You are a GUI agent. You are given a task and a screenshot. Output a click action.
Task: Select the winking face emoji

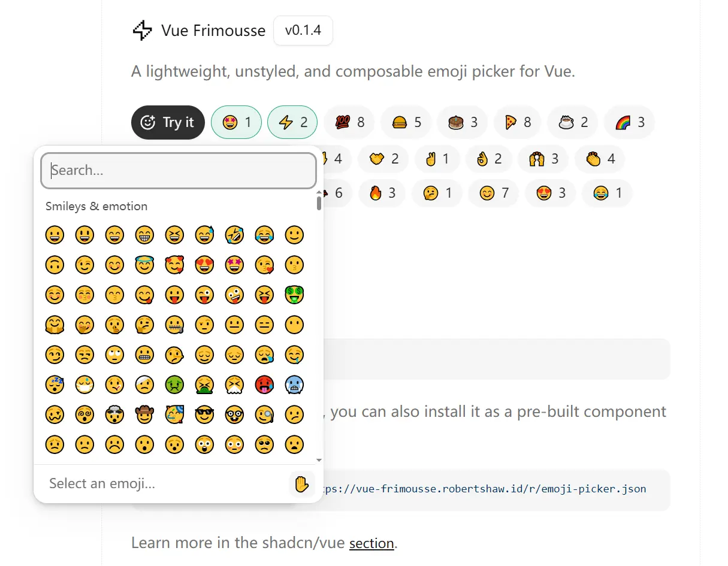tap(84, 265)
